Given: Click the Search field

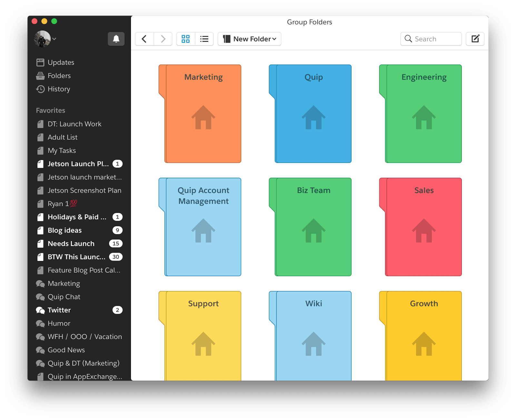Looking at the screenshot, I should [431, 39].
